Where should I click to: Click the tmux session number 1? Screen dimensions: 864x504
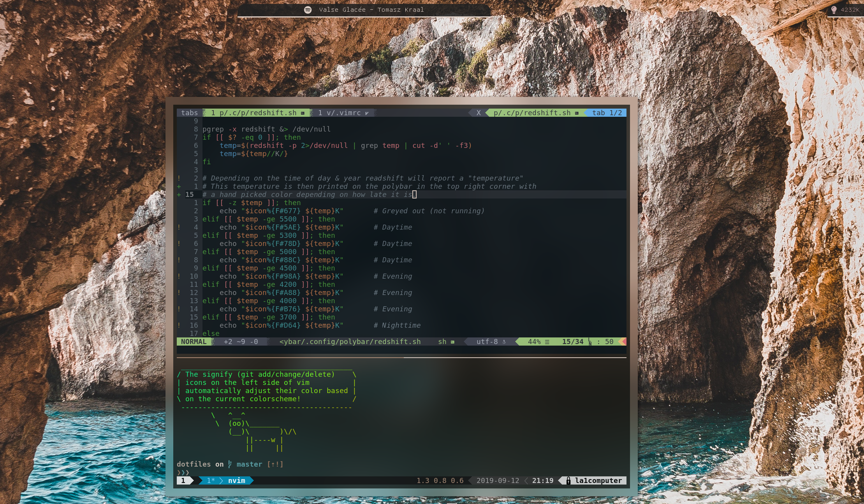pyautogui.click(x=183, y=481)
